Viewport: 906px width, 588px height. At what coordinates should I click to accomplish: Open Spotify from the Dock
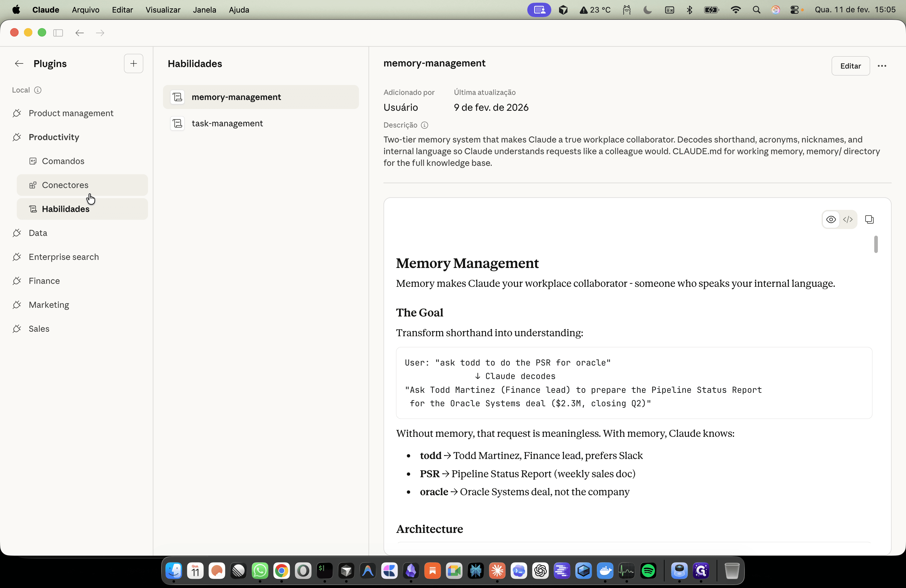coord(648,571)
